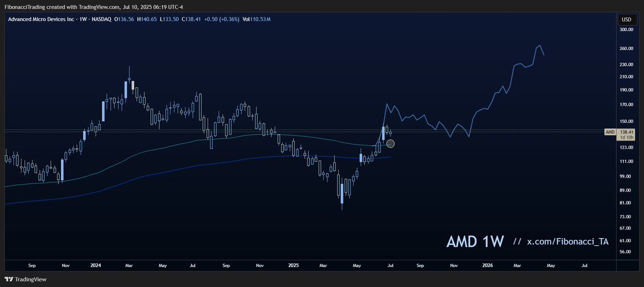The height and width of the screenshot is (287, 644).
Task: Click the '67.00' price axis label
Action: (x=626, y=228)
